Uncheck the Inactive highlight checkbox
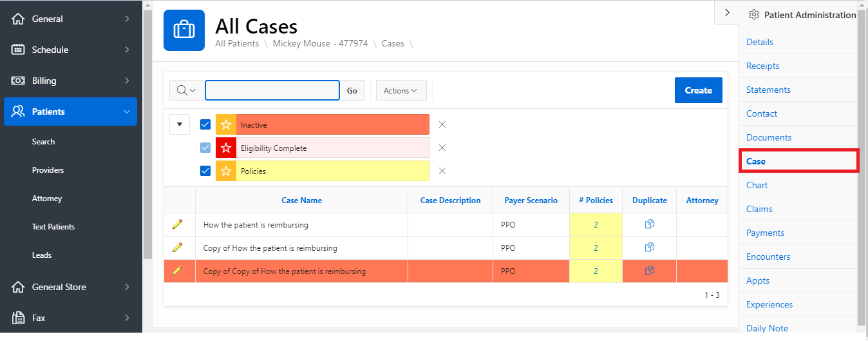Screen dimensions: 868x341 [205, 124]
